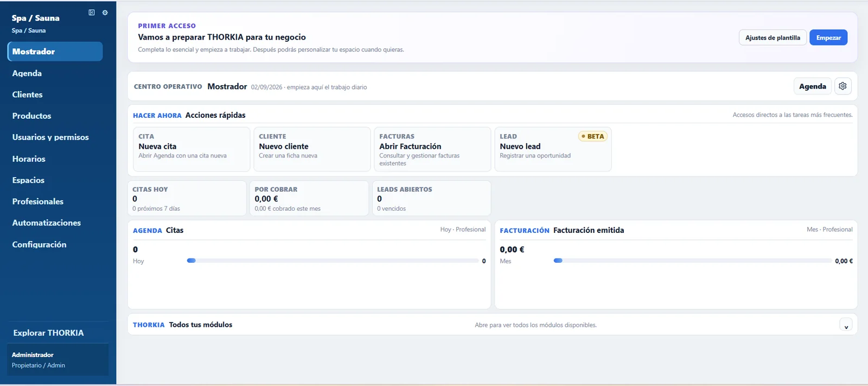Screen dimensions: 868x386
Task: Click the Facturación emitida heading
Action: pos(589,230)
